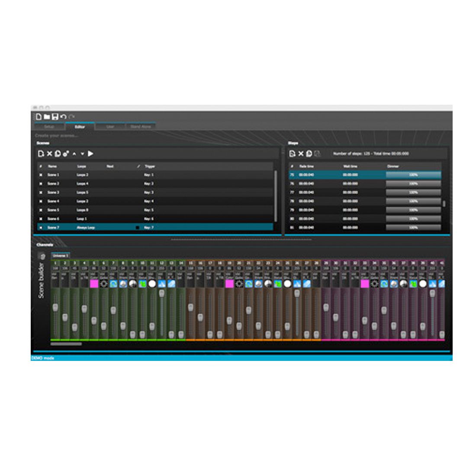Open the Gobo preset icon on channel 6
This screenshot has width=476, height=476.
(x=103, y=284)
